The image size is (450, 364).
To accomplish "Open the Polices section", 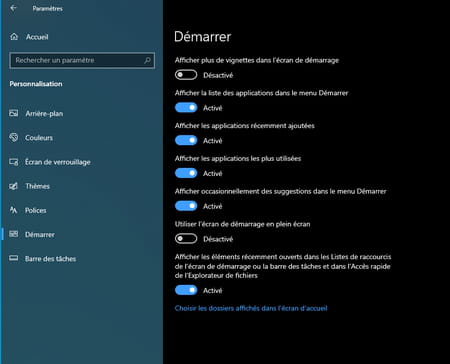I will click(36, 210).
